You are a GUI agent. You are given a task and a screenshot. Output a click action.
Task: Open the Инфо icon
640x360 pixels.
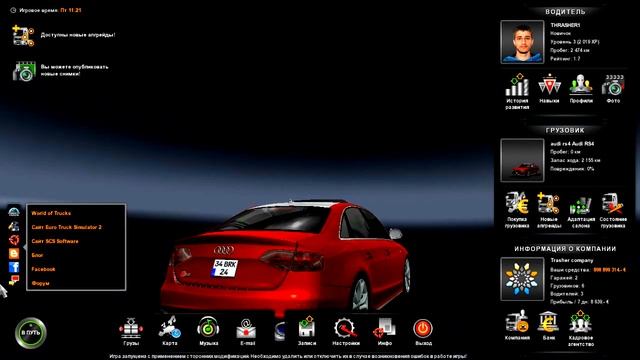tap(384, 329)
